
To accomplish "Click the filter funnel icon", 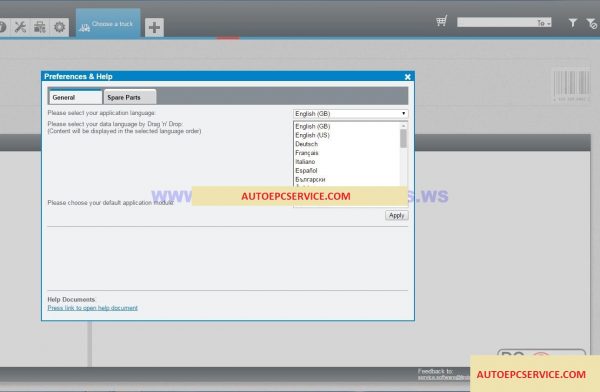I will pos(572,23).
